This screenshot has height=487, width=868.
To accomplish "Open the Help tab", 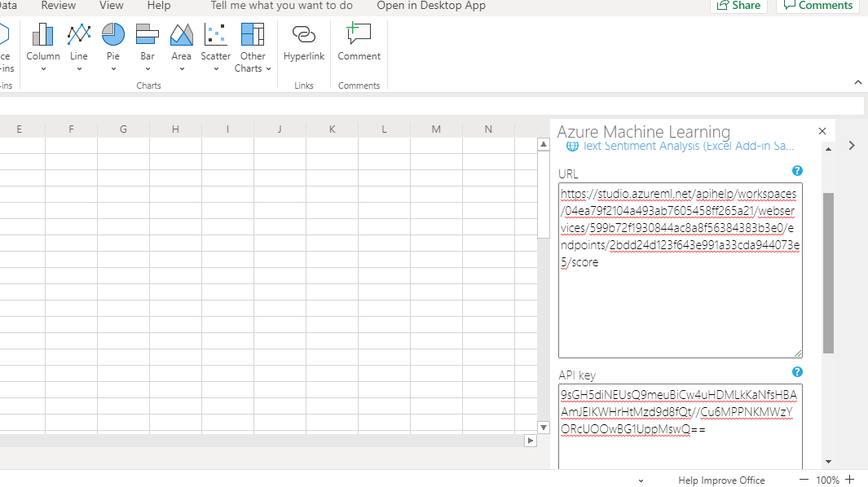I will point(159,6).
